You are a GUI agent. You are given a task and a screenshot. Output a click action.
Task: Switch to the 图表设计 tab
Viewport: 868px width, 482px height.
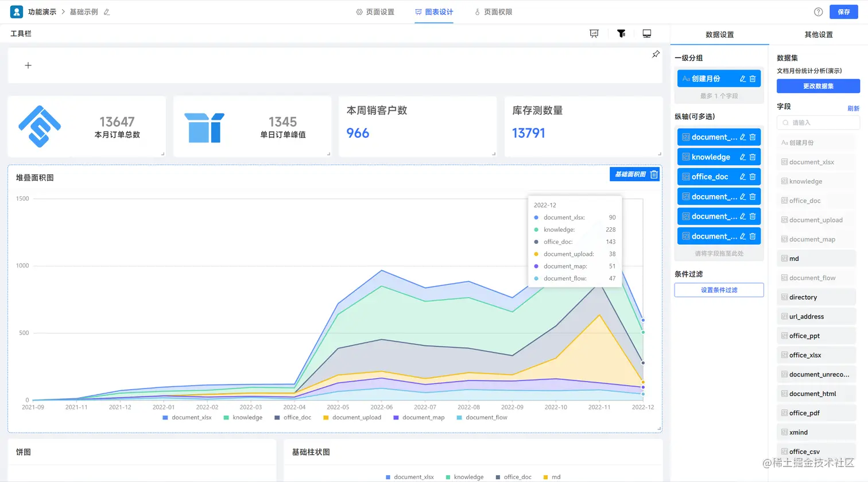point(434,12)
